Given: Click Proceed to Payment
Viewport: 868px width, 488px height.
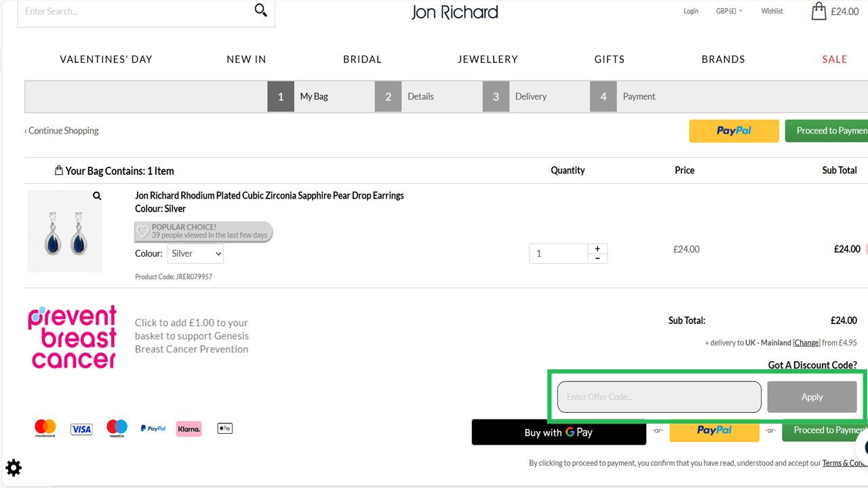Looking at the screenshot, I should [x=833, y=130].
